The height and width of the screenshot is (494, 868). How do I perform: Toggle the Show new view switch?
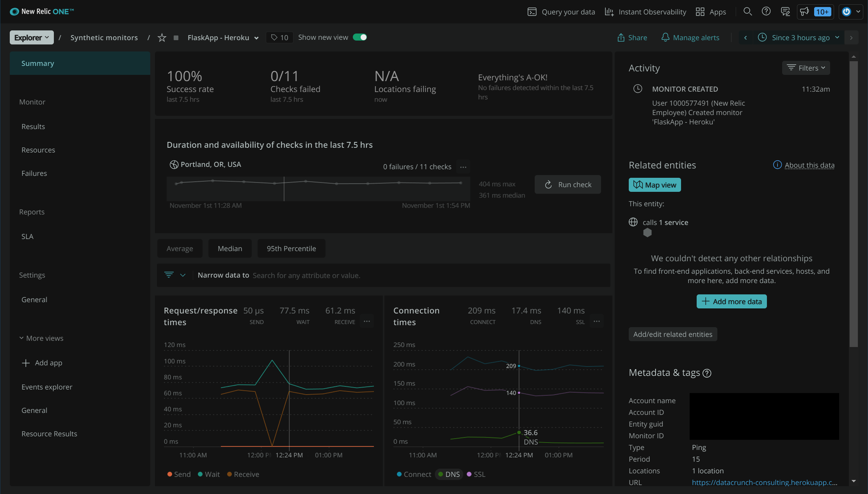(x=359, y=37)
